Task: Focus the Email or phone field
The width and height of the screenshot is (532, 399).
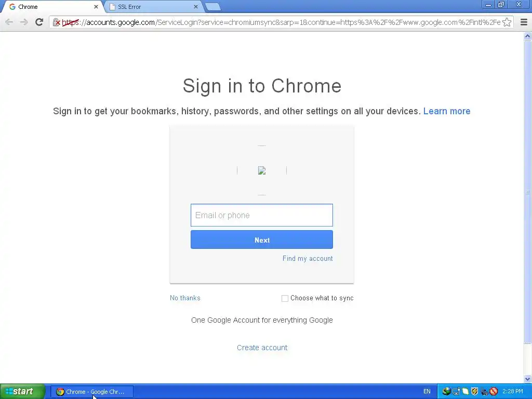Action: (262, 215)
